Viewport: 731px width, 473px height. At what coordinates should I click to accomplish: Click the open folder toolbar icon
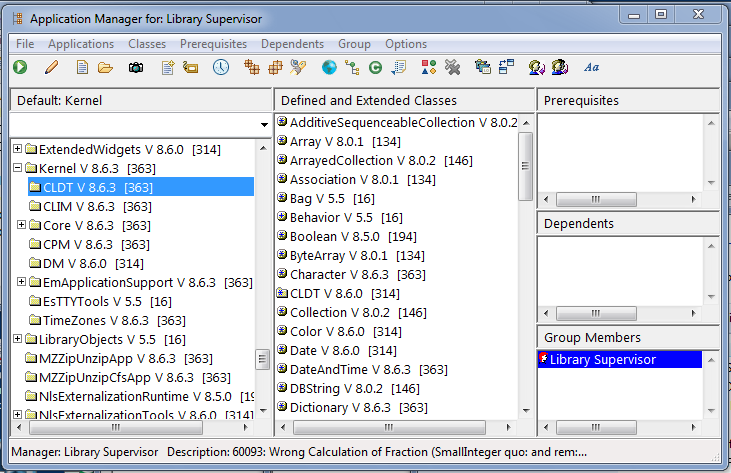coord(105,68)
